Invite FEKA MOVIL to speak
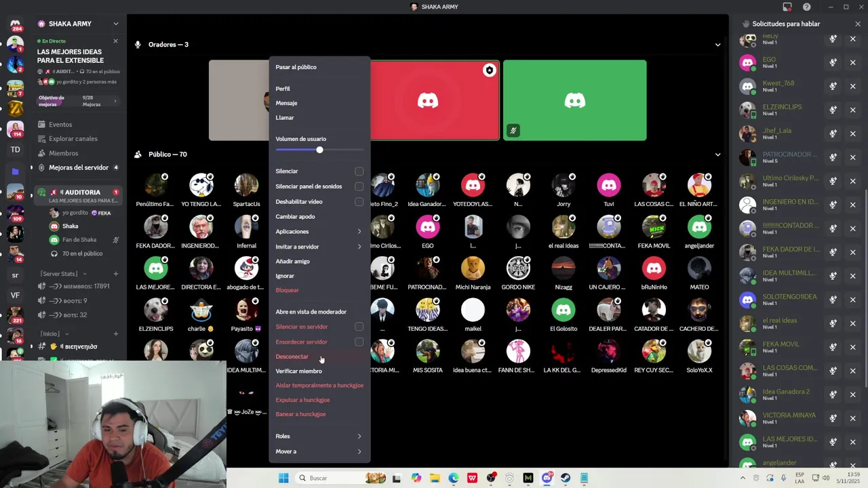Viewport: 868px width, 488px height. 833,347
